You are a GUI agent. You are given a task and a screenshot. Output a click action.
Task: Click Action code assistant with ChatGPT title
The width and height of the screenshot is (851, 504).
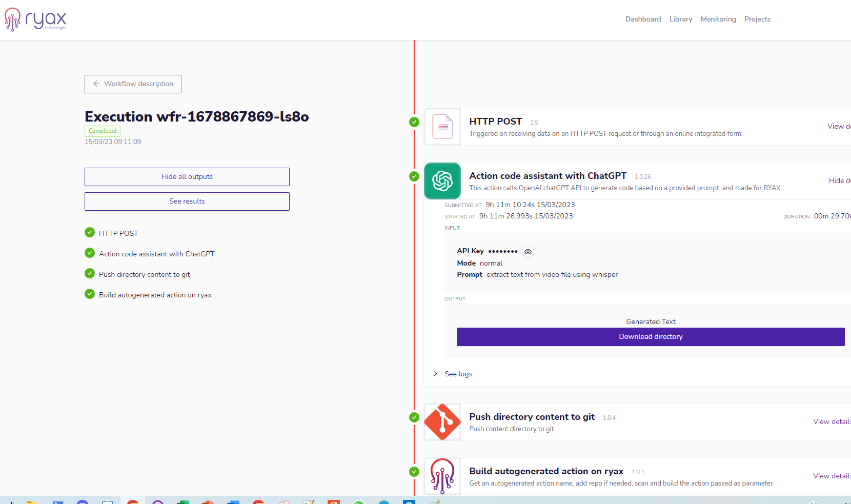(x=548, y=176)
